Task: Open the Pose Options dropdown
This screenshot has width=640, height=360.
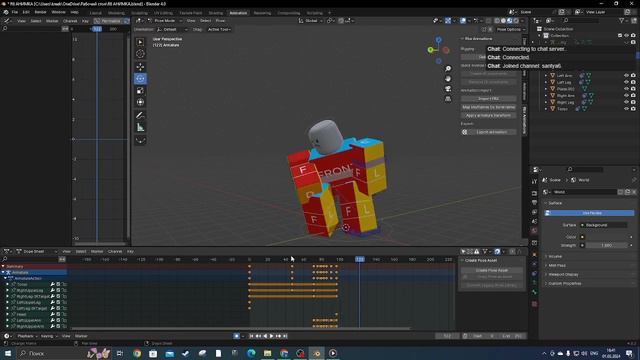Action: 510,29
